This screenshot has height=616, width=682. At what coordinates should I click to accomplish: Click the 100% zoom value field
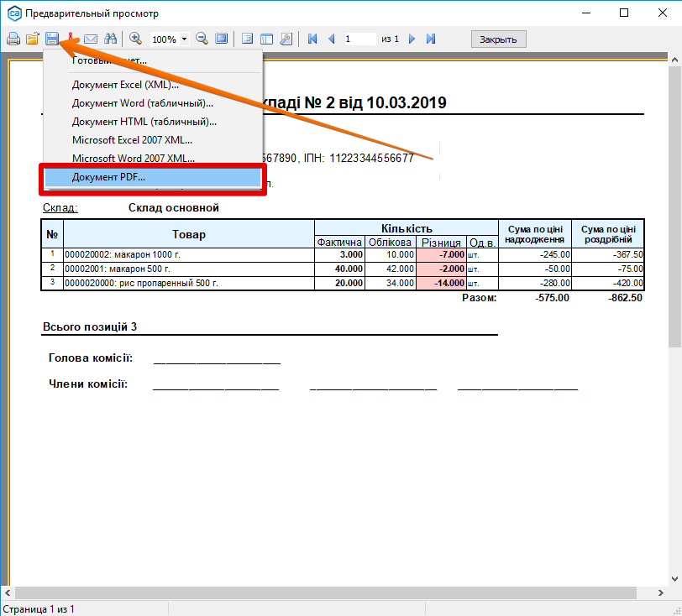pyautogui.click(x=165, y=39)
